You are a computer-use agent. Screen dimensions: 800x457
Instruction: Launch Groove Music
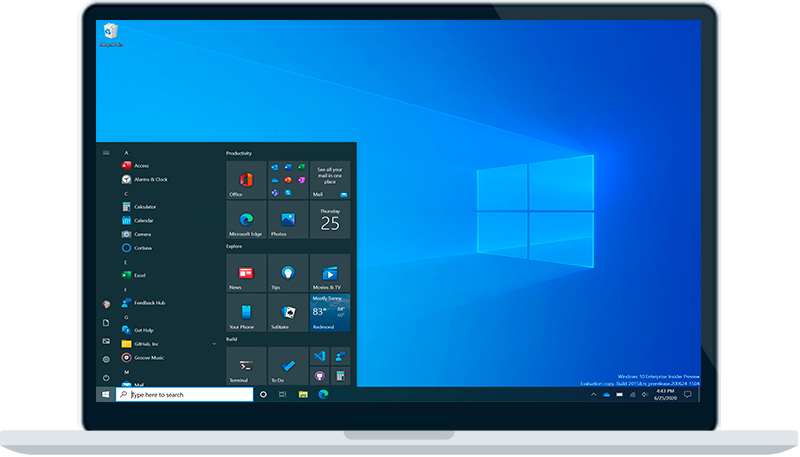point(143,358)
